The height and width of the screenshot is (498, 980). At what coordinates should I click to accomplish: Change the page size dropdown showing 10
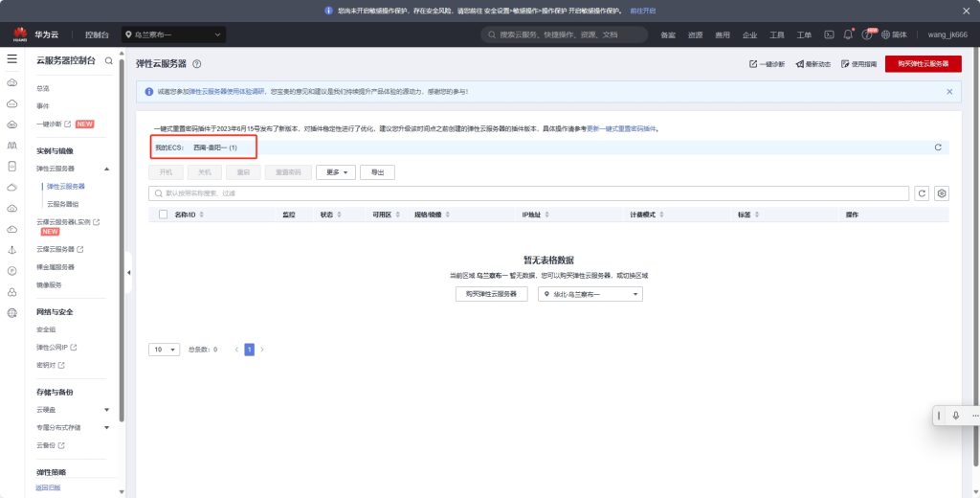point(164,350)
